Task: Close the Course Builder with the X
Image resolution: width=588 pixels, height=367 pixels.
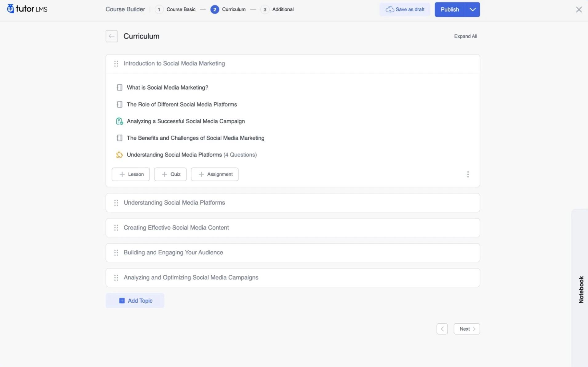Action: [x=579, y=9]
